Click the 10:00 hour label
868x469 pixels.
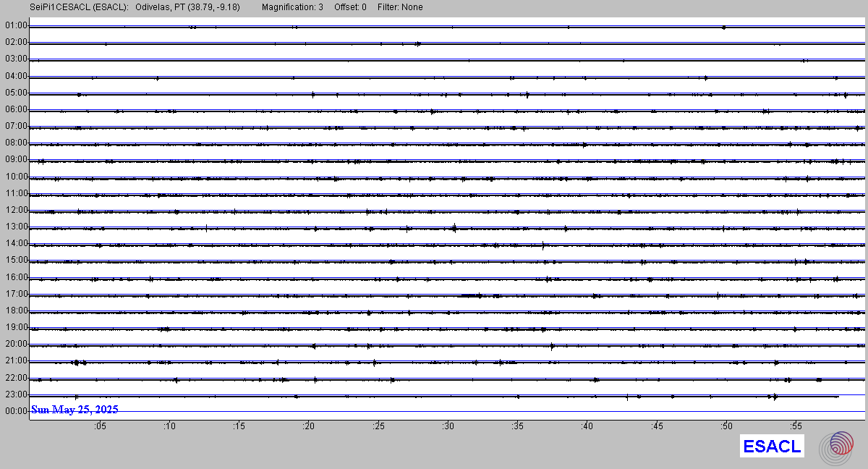click(x=16, y=177)
